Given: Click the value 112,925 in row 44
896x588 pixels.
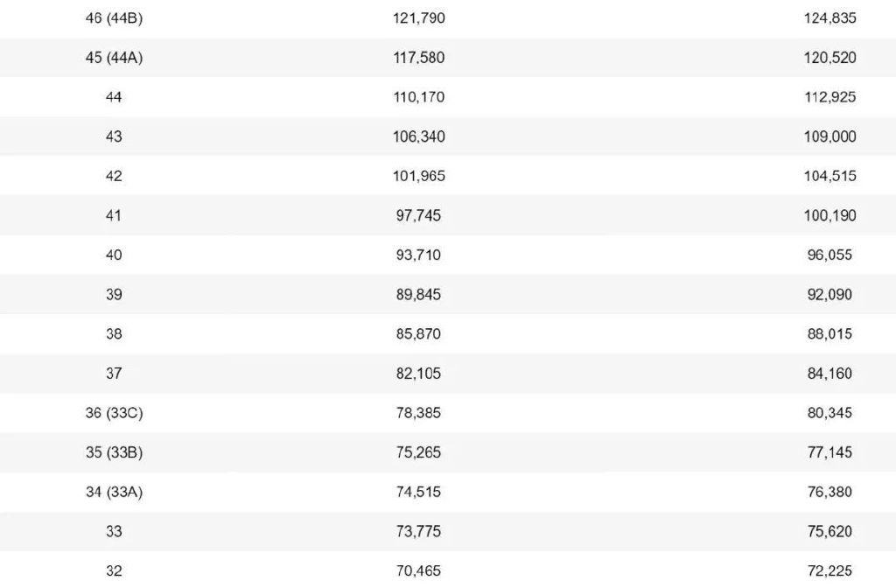Looking at the screenshot, I should tap(829, 97).
